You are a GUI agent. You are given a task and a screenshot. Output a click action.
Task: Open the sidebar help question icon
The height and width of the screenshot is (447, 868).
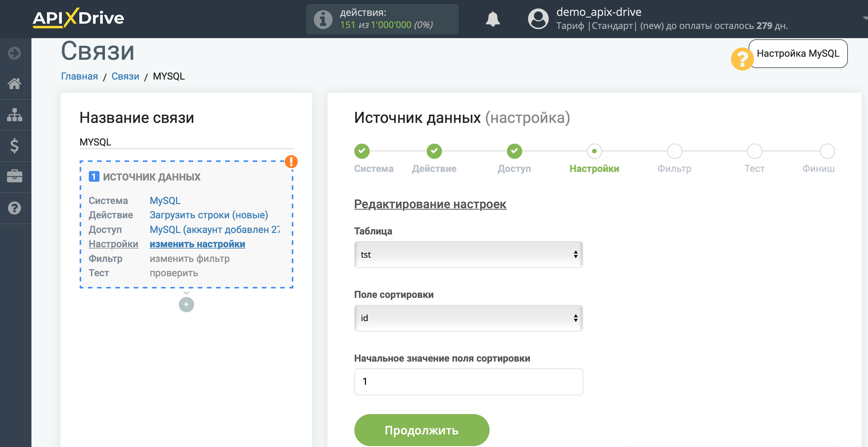(x=14, y=208)
